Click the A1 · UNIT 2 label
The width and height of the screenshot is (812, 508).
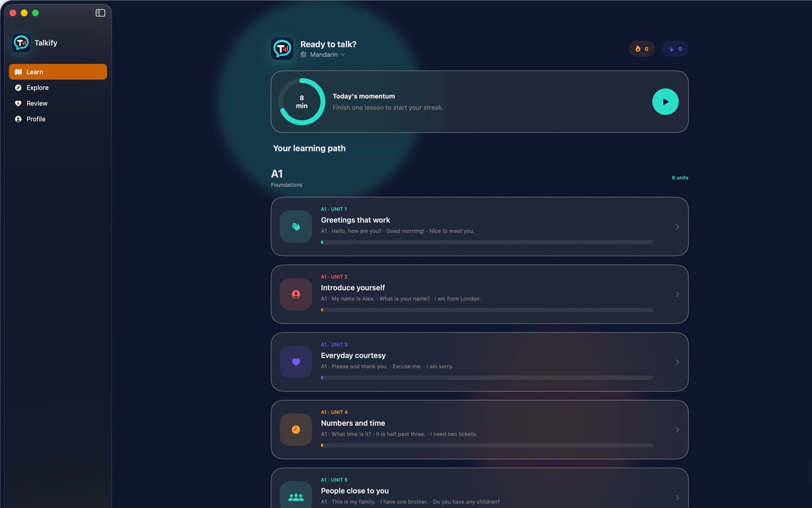point(334,277)
